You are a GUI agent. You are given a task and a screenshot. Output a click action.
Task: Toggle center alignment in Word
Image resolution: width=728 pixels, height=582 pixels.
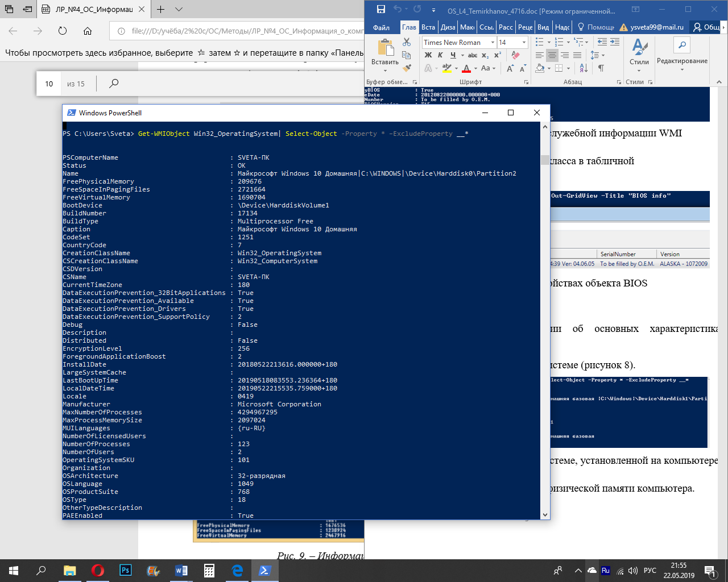pos(552,55)
